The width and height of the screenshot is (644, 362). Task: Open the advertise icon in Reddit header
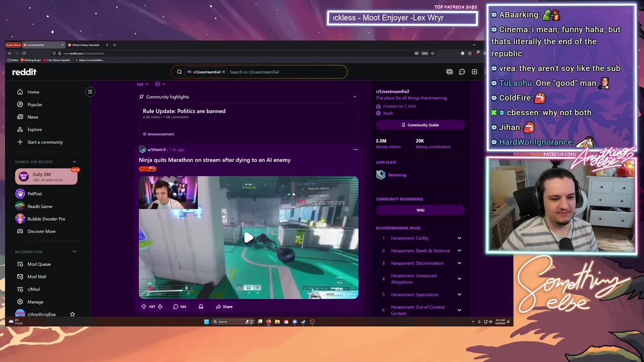[x=449, y=72]
